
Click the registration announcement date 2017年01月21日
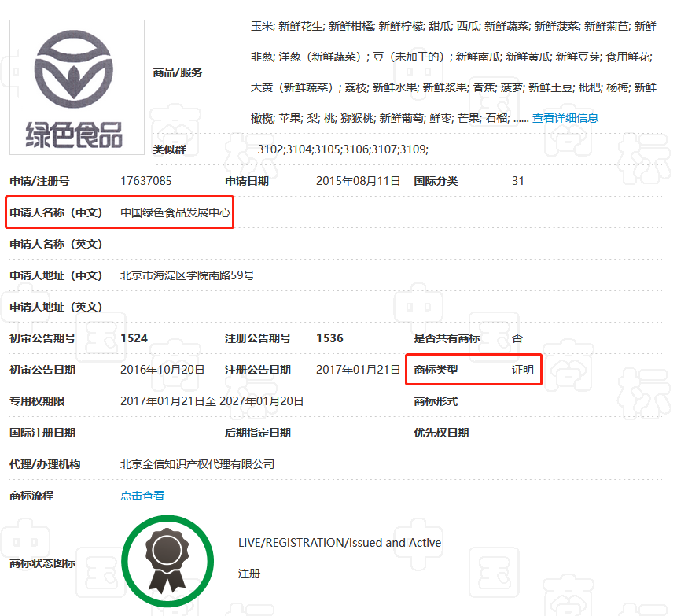[x=358, y=370]
